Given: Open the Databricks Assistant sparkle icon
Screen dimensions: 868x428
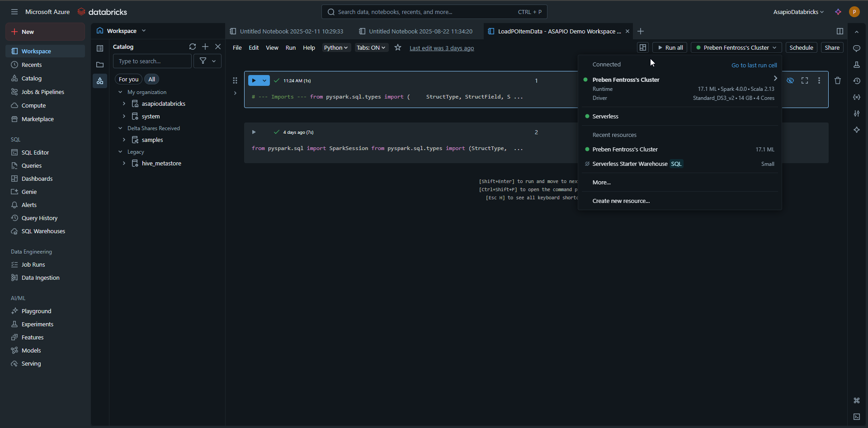Looking at the screenshot, I should tap(838, 12).
